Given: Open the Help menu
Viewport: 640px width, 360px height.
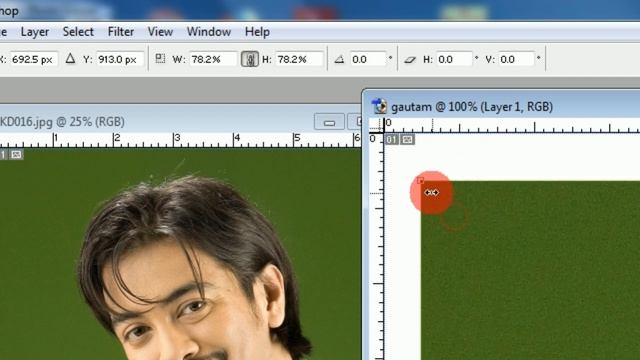Looking at the screenshot, I should pyautogui.click(x=257, y=32).
